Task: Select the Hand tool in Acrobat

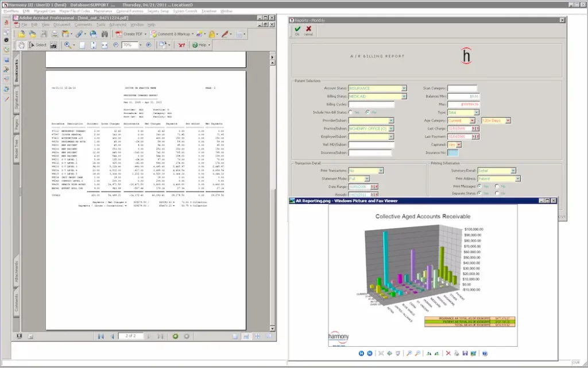Action: (x=21, y=45)
